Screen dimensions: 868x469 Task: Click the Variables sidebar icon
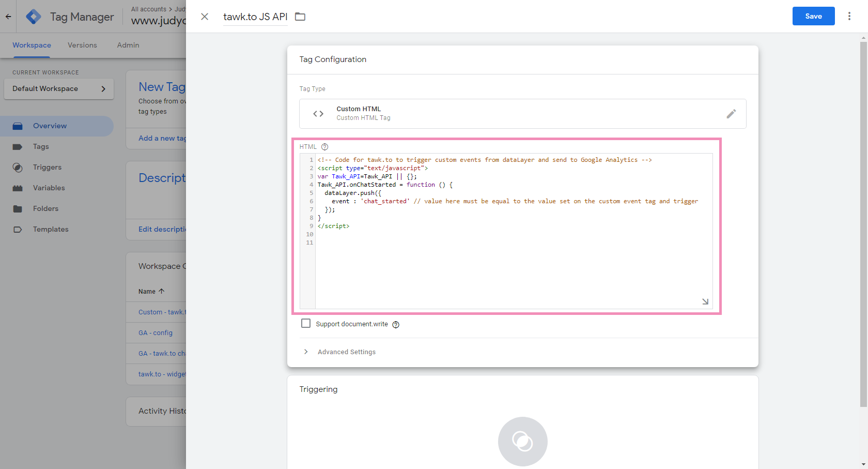18,188
